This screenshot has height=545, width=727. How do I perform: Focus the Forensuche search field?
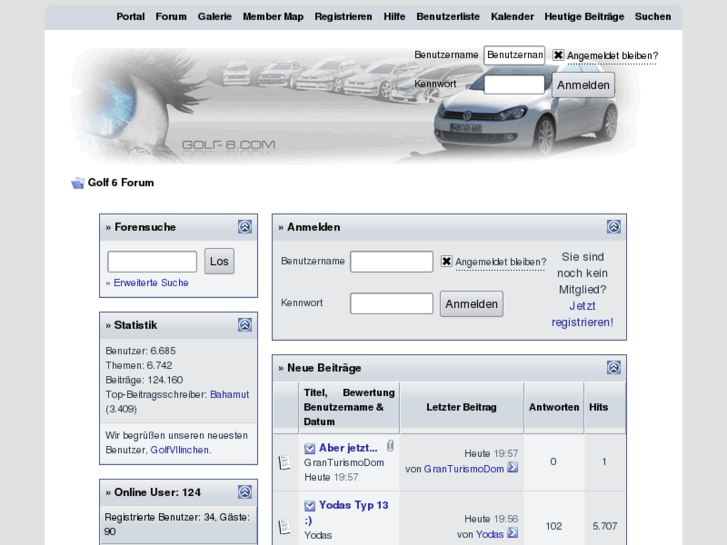[x=152, y=262]
